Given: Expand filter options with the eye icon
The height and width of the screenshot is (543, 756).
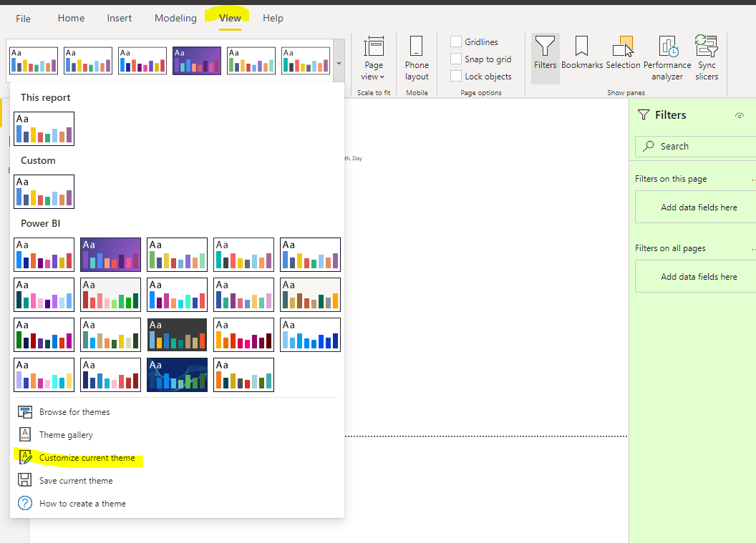Looking at the screenshot, I should 740,114.
